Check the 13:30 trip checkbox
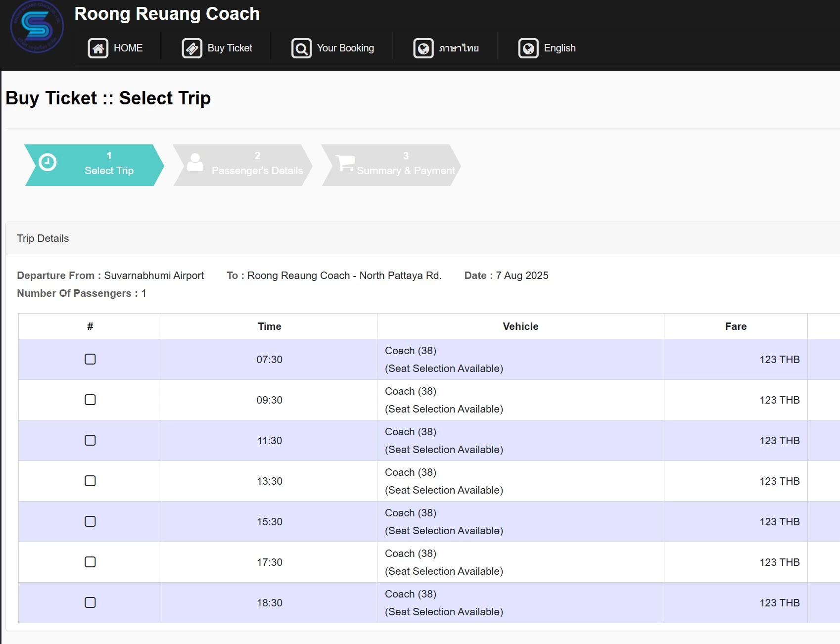 click(90, 481)
